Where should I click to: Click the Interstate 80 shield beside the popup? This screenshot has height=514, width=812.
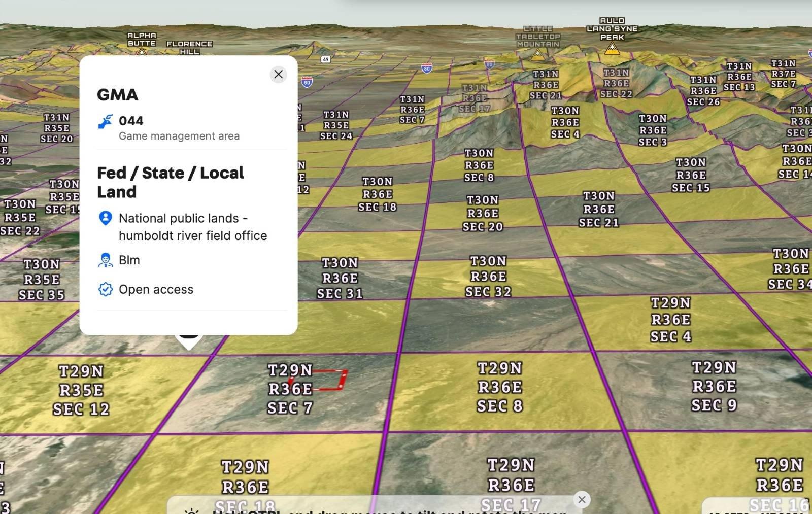coord(307,82)
